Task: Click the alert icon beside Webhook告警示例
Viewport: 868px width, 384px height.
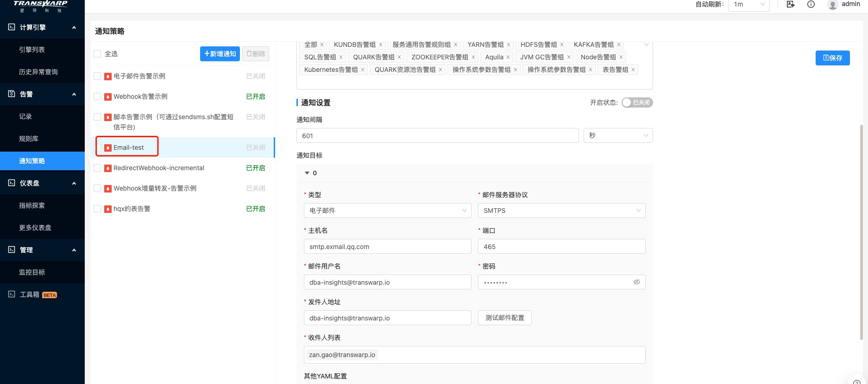Action: tap(108, 97)
